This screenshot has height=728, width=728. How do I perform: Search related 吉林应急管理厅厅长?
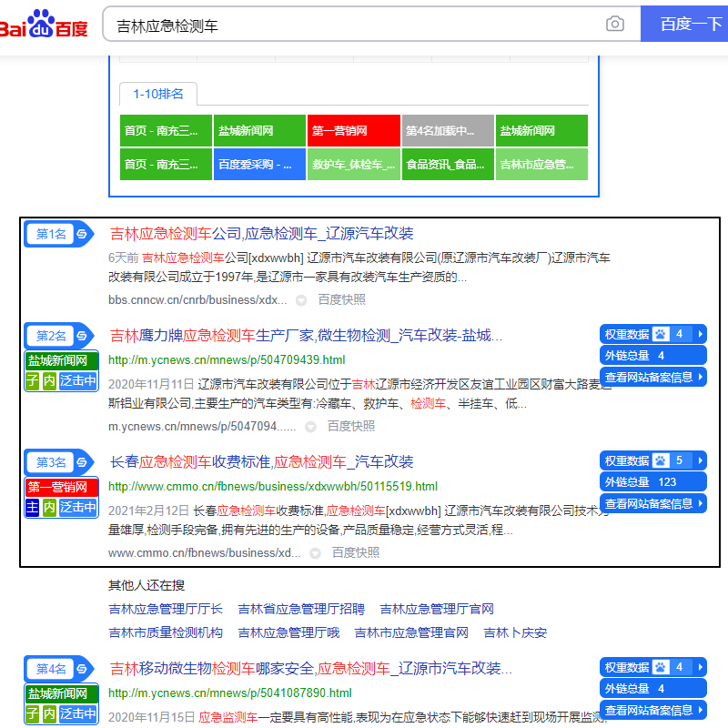pos(166,609)
